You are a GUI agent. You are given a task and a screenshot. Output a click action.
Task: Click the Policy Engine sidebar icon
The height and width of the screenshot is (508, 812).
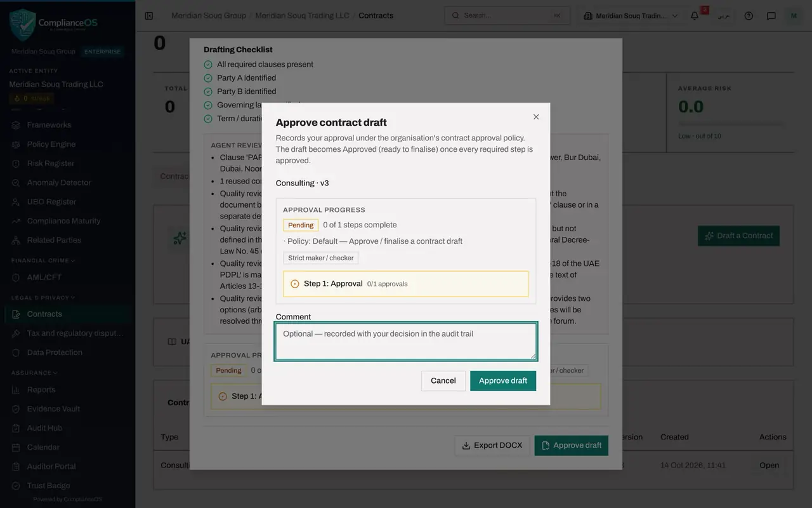tap(16, 144)
